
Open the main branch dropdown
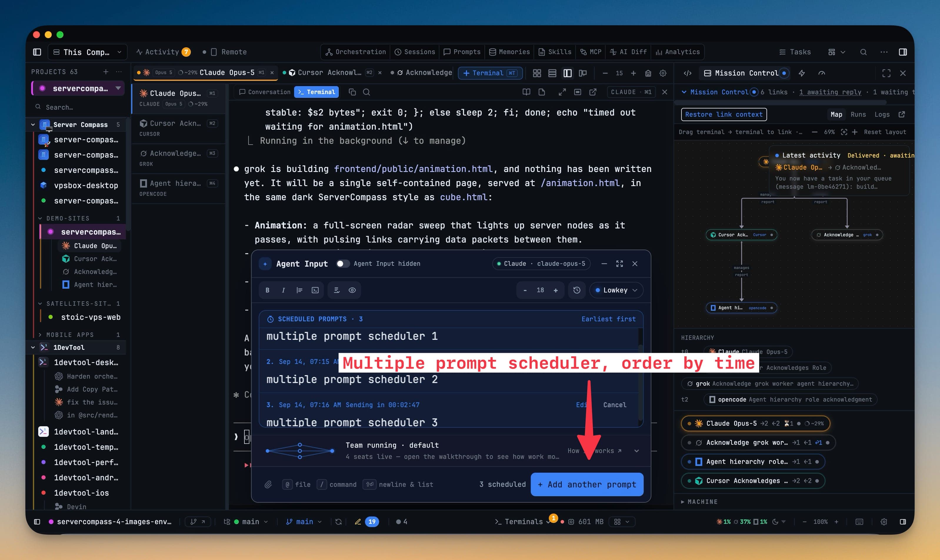304,522
